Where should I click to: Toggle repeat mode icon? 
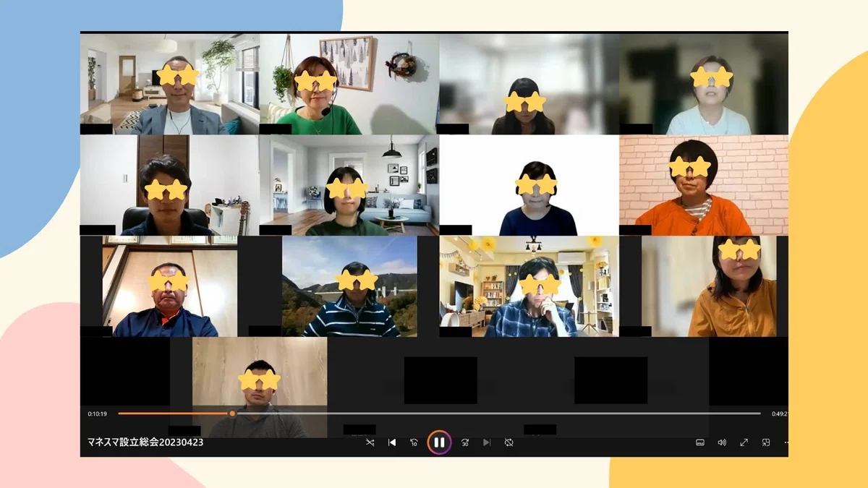click(x=509, y=442)
